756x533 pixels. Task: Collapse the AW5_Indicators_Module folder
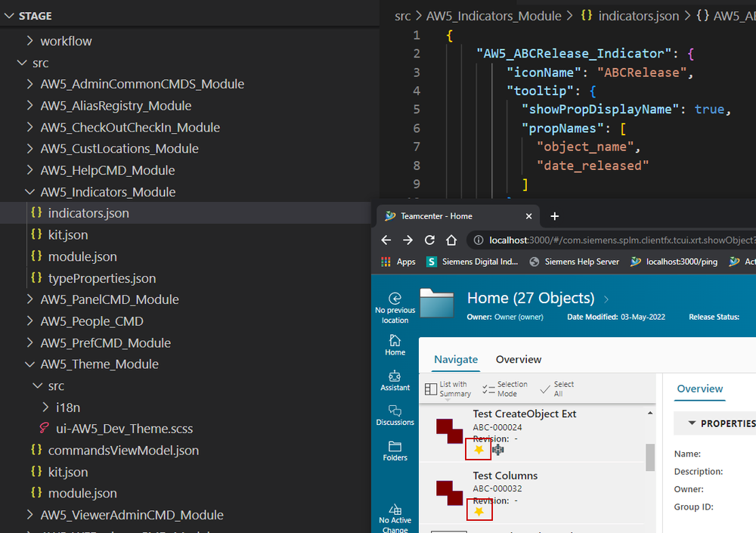click(x=30, y=191)
